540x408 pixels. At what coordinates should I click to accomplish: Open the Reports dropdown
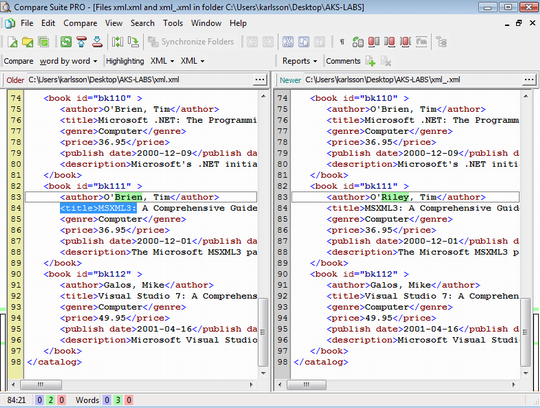coord(299,61)
